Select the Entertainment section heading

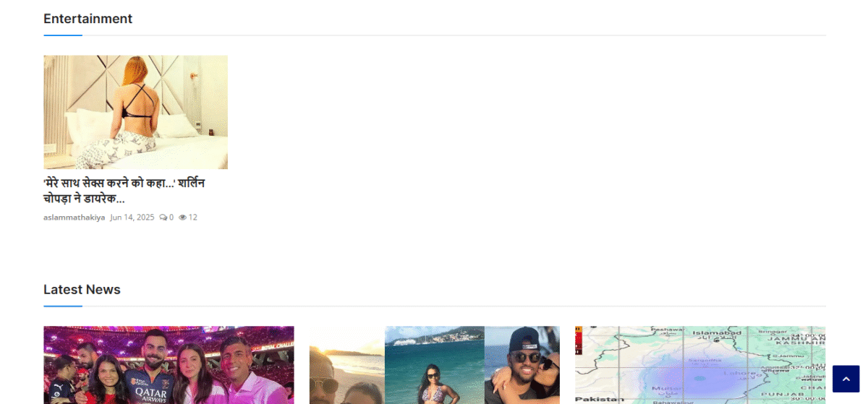tap(88, 19)
